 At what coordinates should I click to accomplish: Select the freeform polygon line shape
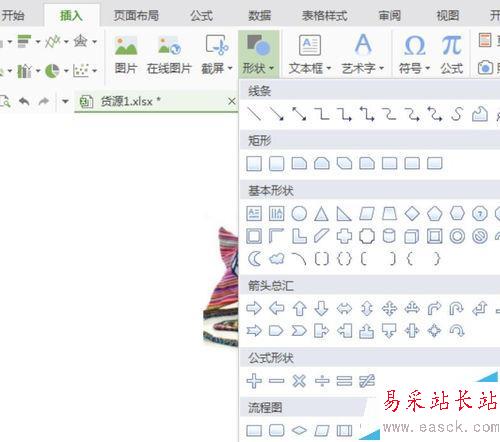click(x=480, y=114)
